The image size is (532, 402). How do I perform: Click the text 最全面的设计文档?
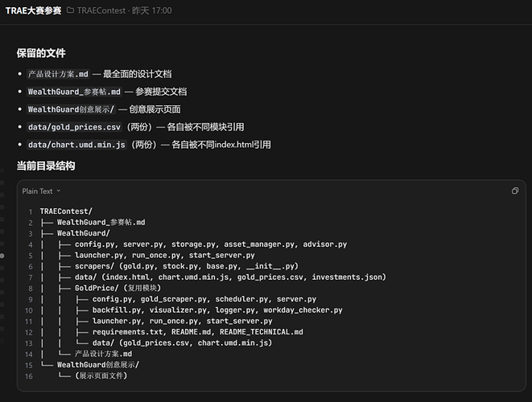pos(138,74)
